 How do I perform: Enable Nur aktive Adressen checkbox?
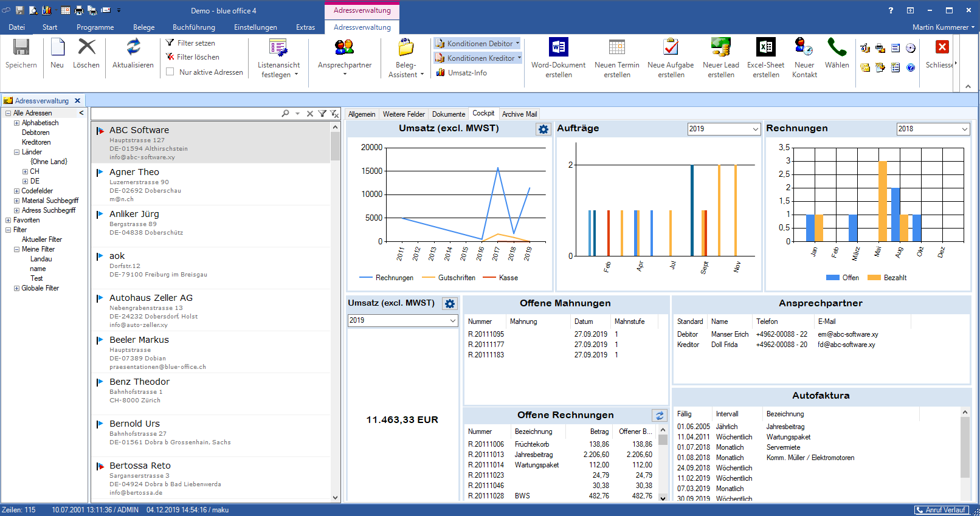point(170,72)
